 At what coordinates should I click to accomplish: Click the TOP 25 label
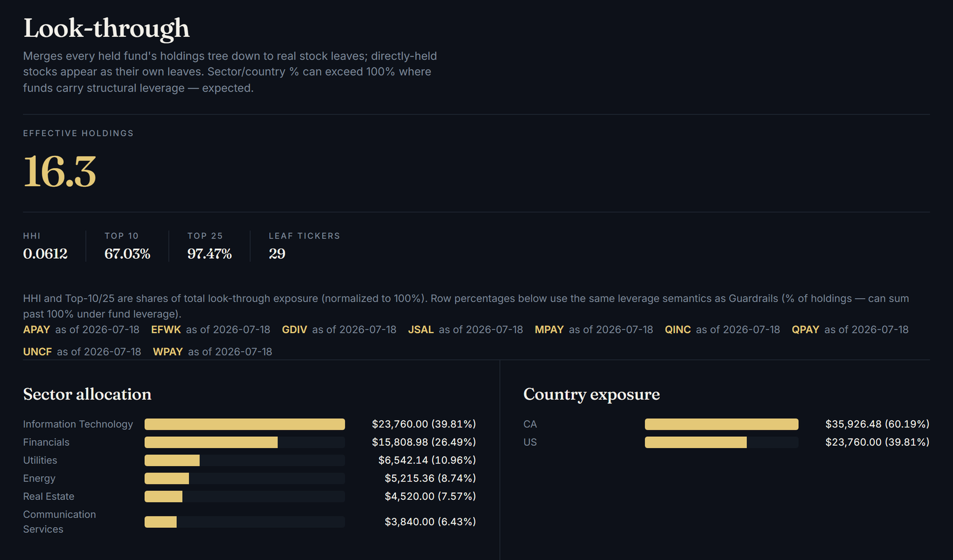coord(205,236)
